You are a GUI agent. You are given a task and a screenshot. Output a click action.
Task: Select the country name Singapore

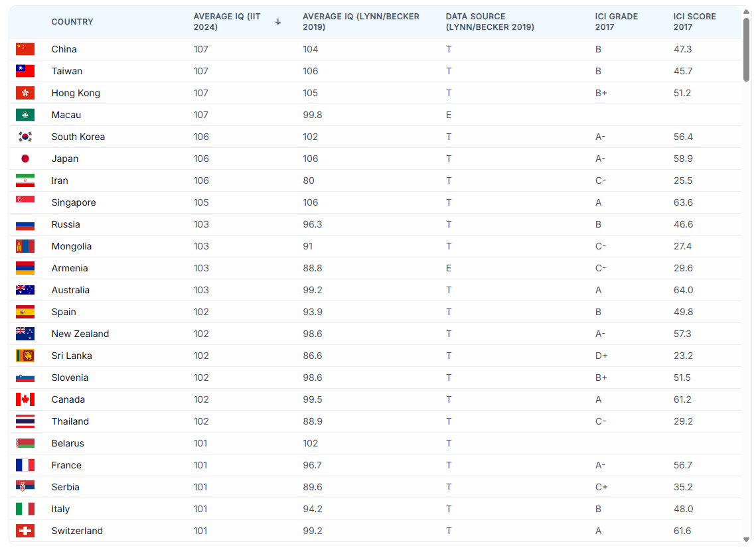(74, 202)
